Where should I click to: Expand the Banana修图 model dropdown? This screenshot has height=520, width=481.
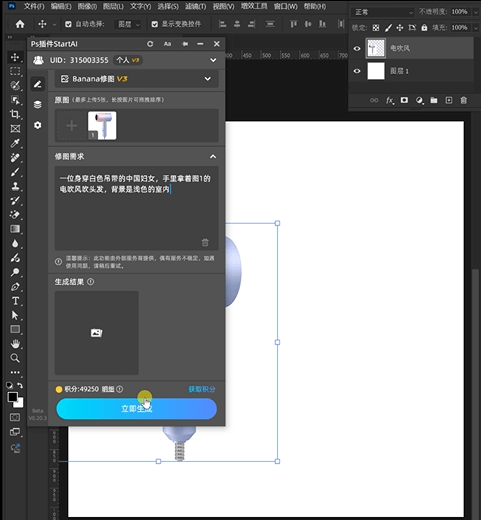208,79
